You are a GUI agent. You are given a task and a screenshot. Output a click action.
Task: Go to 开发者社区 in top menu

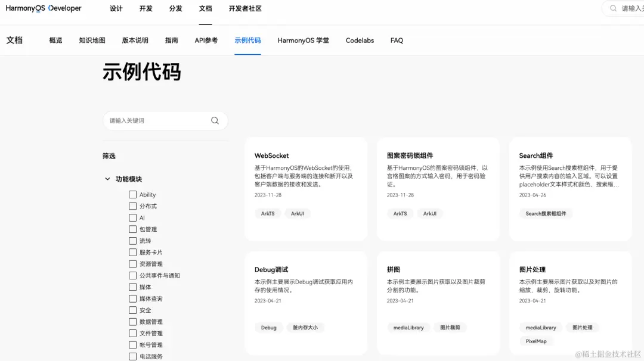click(x=245, y=8)
